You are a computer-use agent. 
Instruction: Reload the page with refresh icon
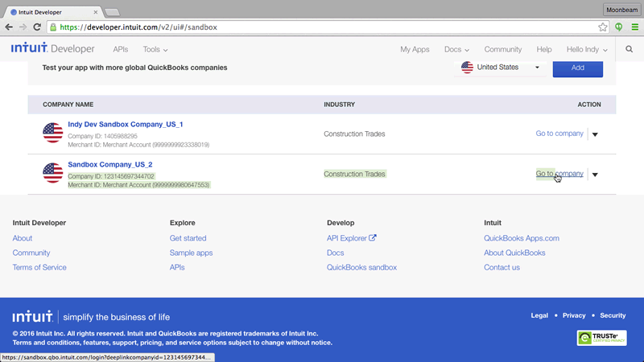click(37, 27)
